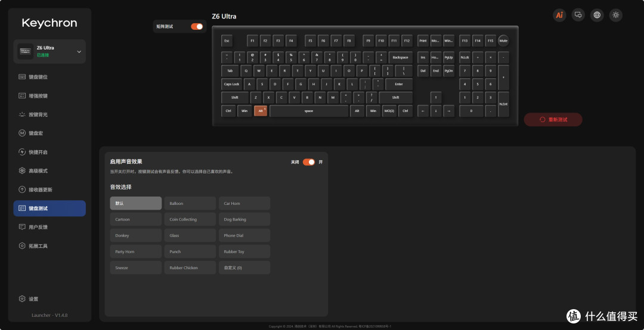The height and width of the screenshot is (330, 644).
Task: Click the left arrow key on keyboard
Action: coord(423,111)
